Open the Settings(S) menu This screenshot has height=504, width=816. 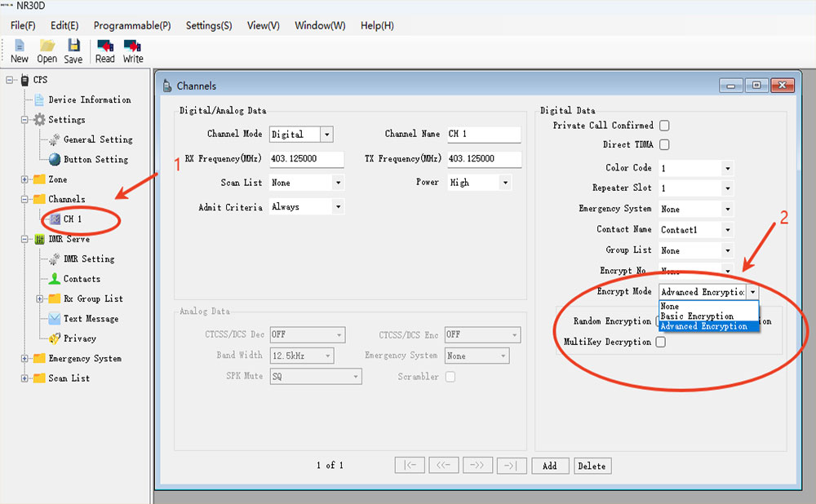click(209, 25)
